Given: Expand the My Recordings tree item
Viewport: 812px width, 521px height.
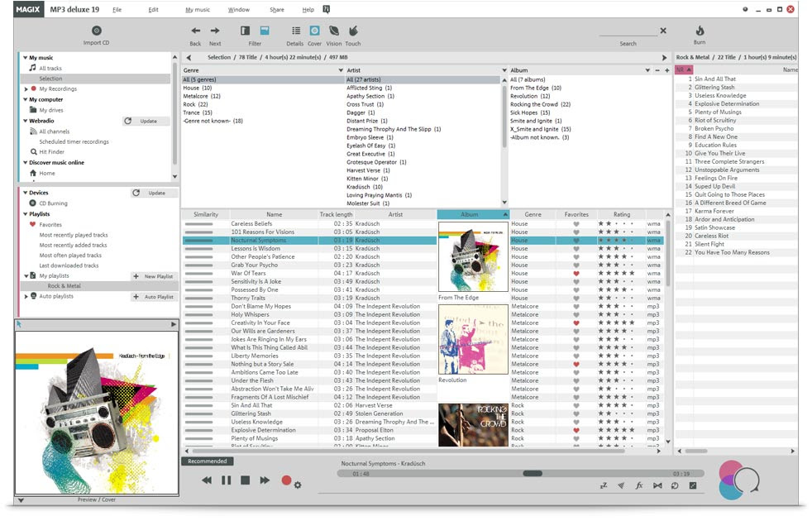Looking at the screenshot, I should click(26, 89).
